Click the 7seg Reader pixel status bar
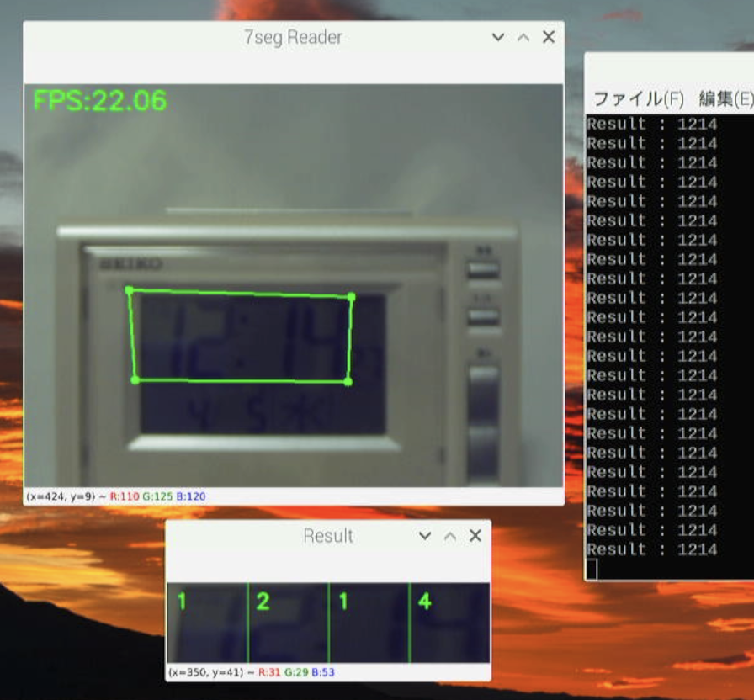The image size is (754, 700). 294,496
